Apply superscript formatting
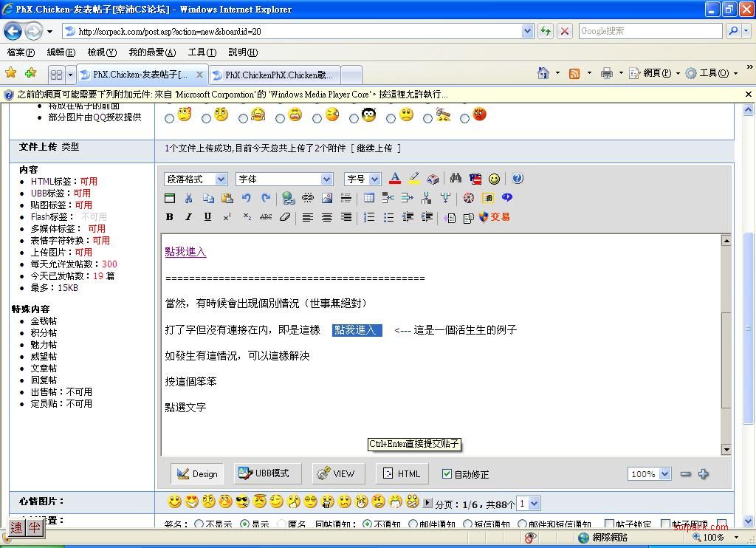 [227, 217]
